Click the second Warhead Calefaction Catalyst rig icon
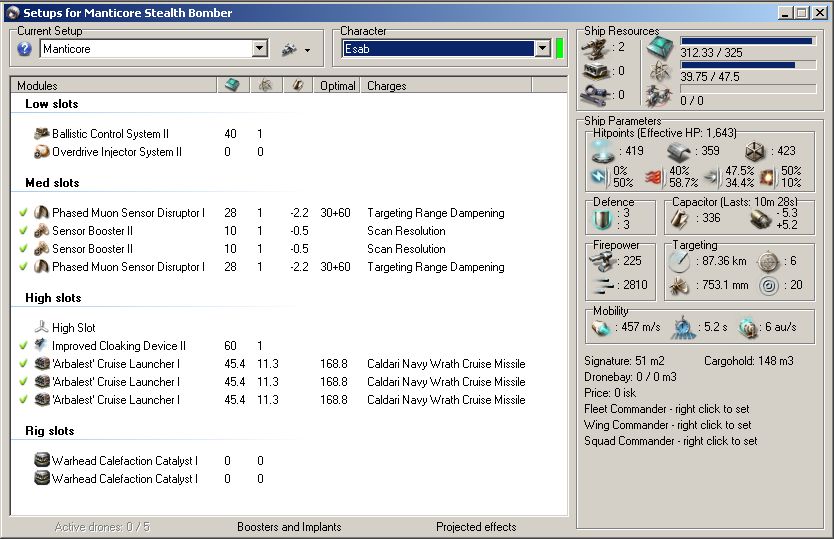 click(41, 478)
